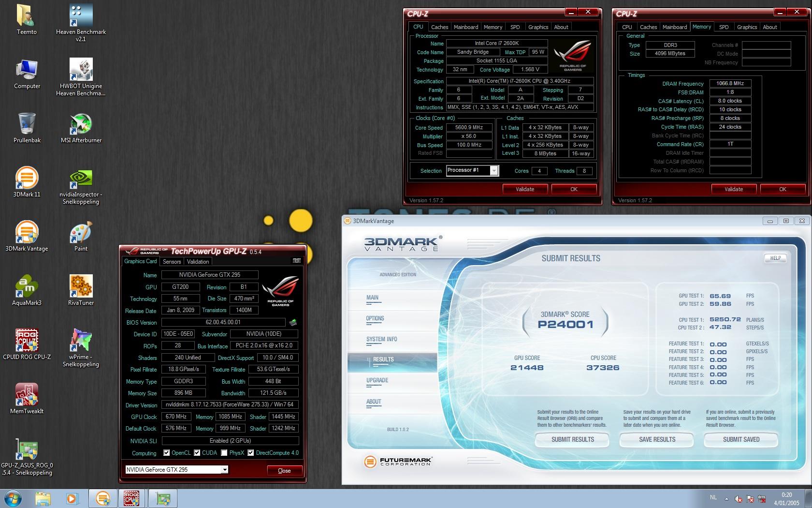Select CPUID ROG CPU-Z desktop icon
Screen dimensions: 812x508
(x=27, y=344)
